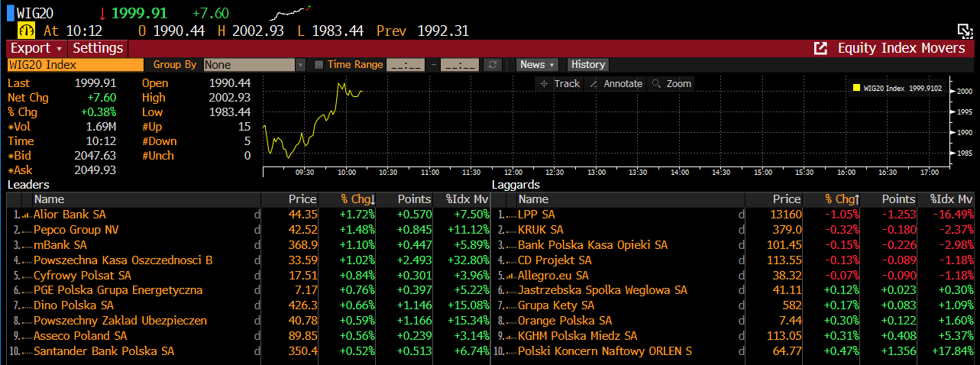This screenshot has height=365, width=980.
Task: Click the Time Range end time field
Action: point(461,65)
